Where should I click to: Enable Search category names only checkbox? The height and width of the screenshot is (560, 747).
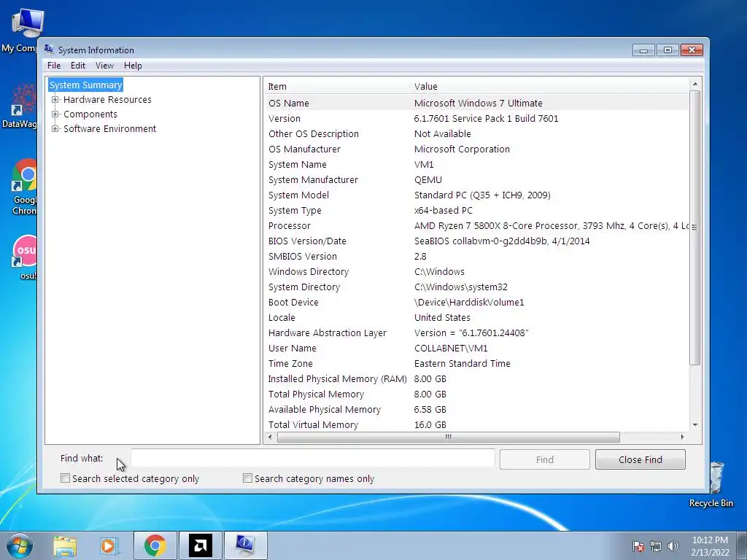(247, 478)
